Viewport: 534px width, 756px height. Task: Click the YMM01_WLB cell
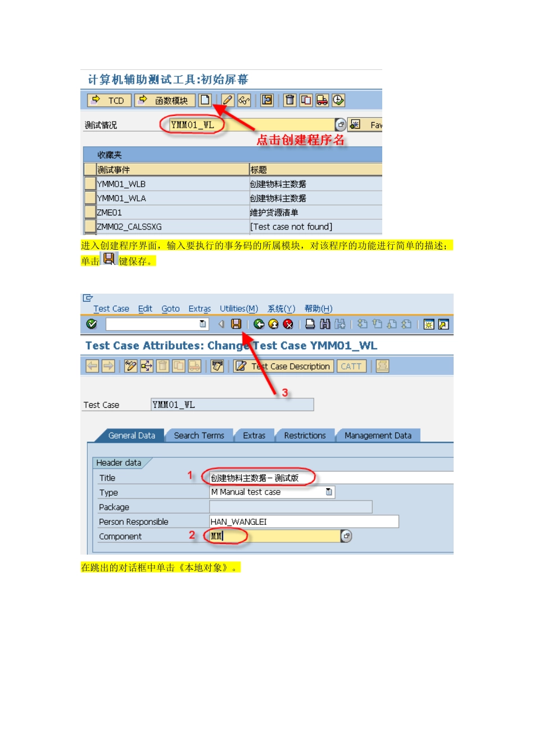pos(173,184)
